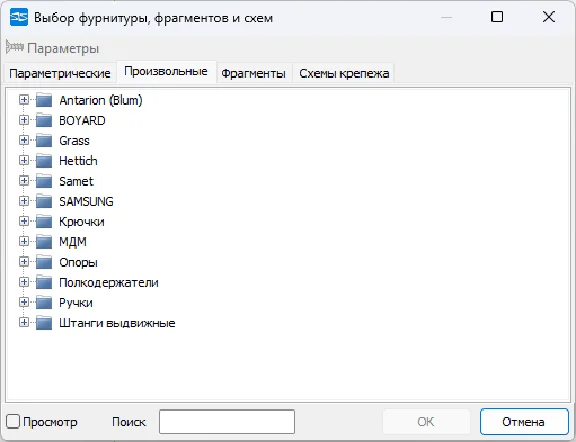Expand the МДМ tree node
The image size is (576, 442).
click(24, 241)
